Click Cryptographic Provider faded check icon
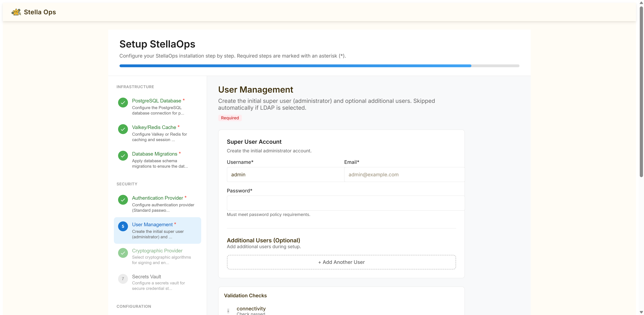The height and width of the screenshot is (315, 644). 123,253
